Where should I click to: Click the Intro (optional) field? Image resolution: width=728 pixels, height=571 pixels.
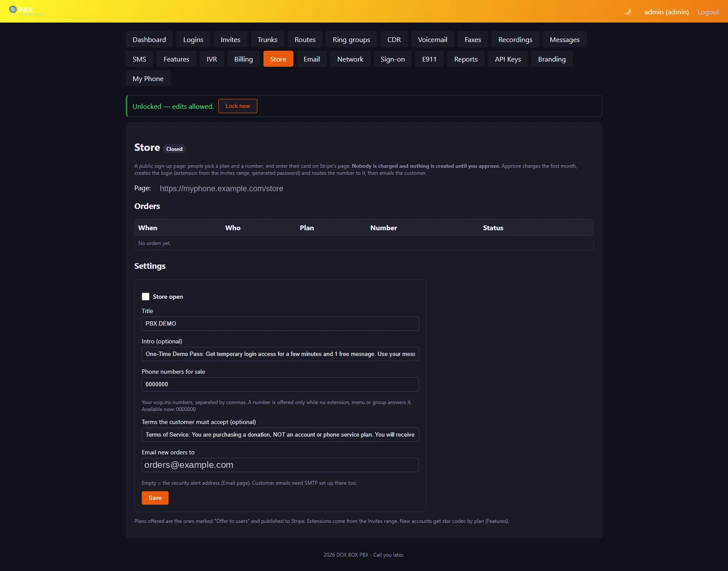[x=280, y=354]
